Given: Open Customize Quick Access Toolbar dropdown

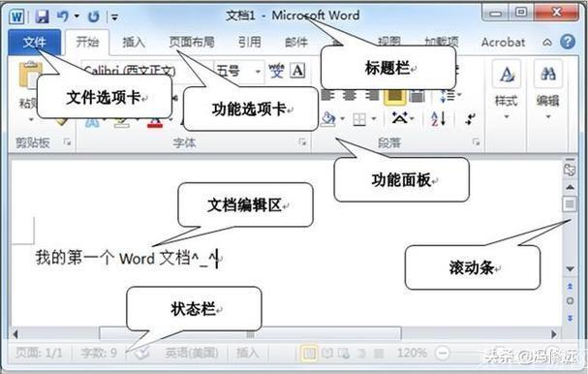Looking at the screenshot, I should (x=114, y=16).
